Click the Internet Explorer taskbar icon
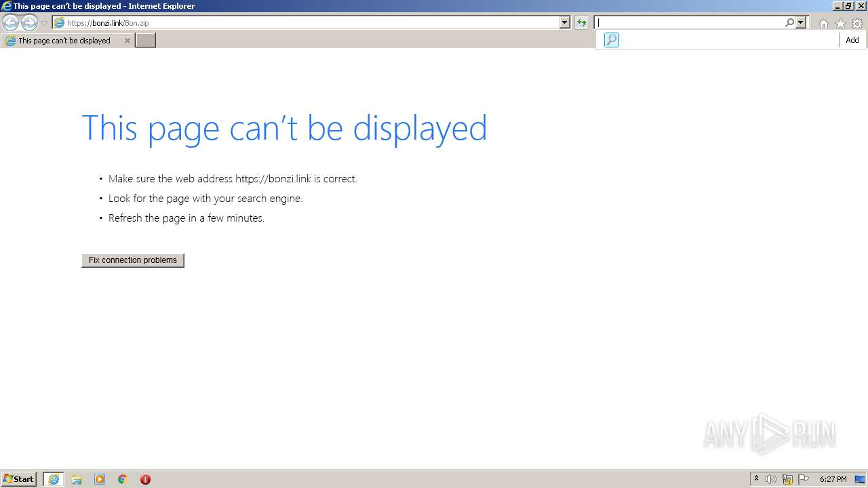 (54, 479)
